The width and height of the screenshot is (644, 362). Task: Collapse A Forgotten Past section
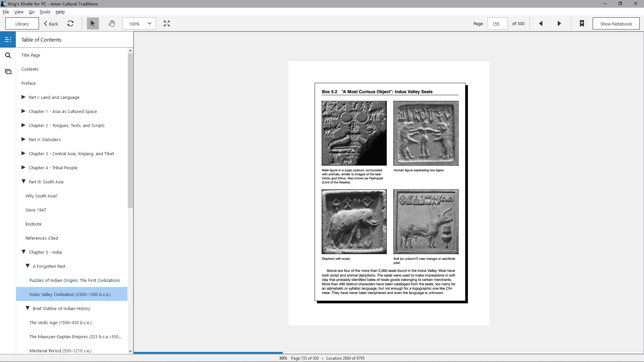tap(28, 266)
